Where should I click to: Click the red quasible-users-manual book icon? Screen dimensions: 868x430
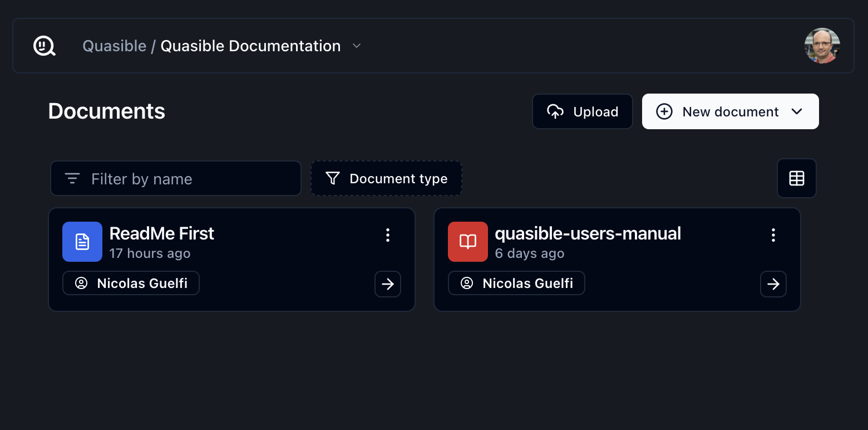coord(468,242)
